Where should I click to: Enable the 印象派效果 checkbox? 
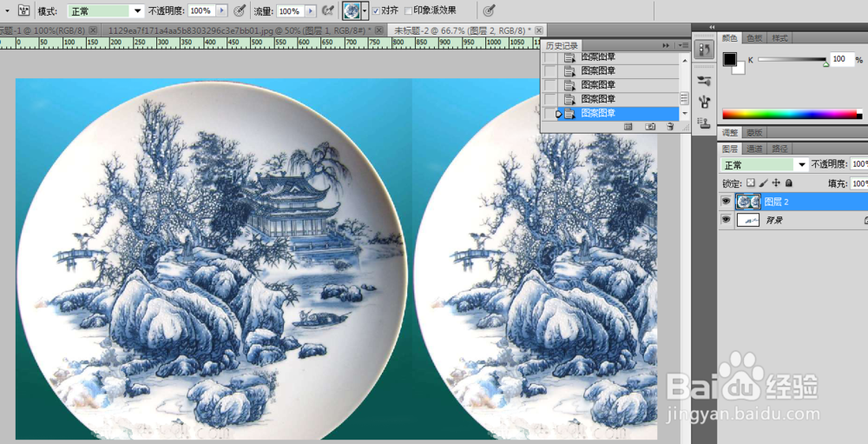(x=408, y=10)
